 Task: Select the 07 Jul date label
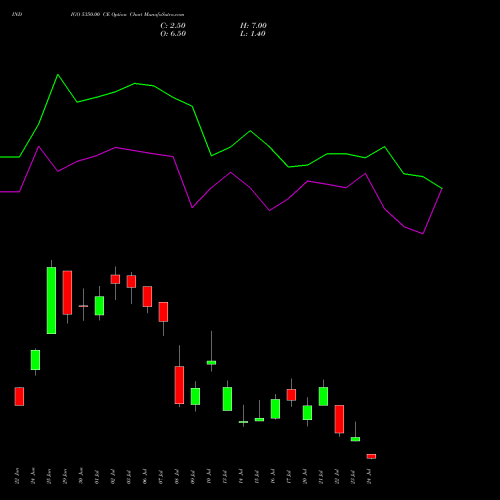coord(161,476)
